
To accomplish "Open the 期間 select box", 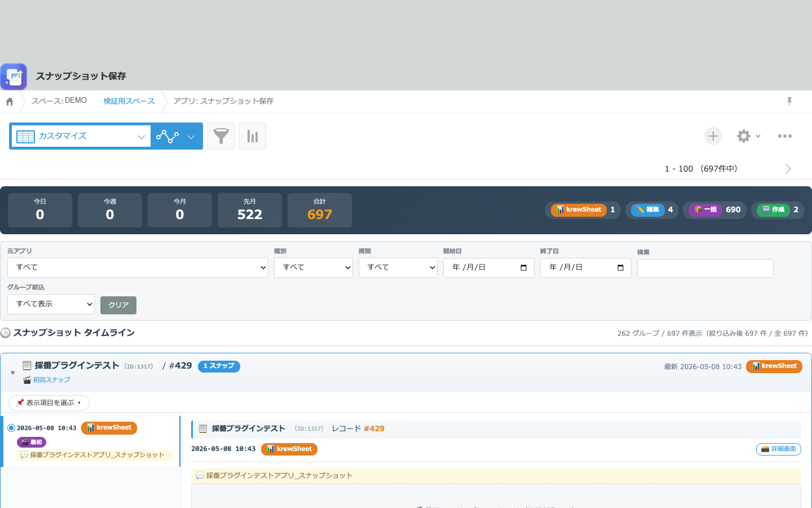I will pos(398,268).
